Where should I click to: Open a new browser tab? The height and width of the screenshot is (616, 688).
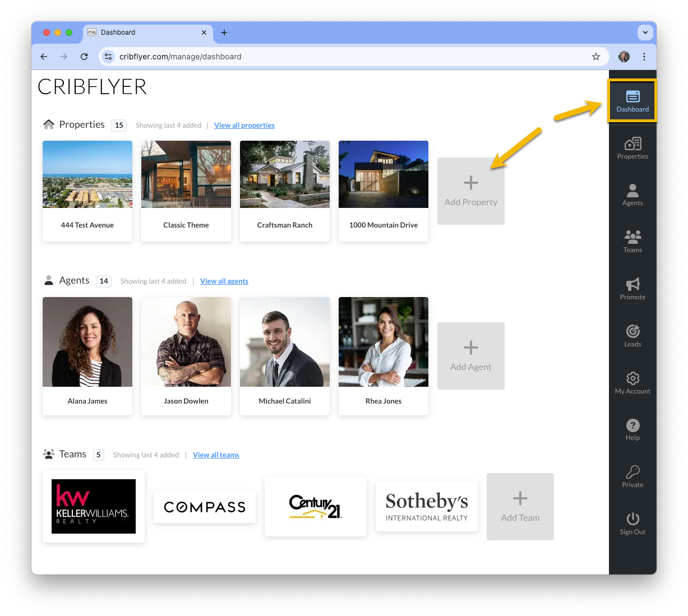pyautogui.click(x=224, y=33)
